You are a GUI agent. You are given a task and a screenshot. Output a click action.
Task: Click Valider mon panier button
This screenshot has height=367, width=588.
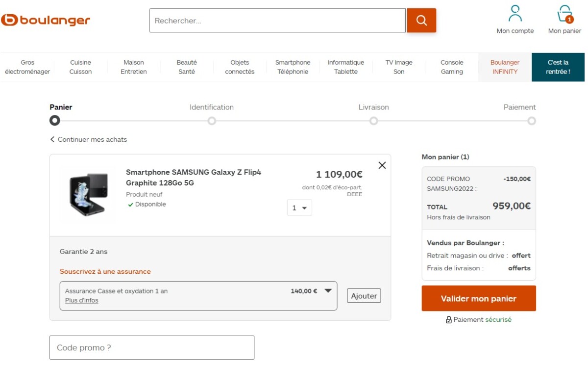479,298
